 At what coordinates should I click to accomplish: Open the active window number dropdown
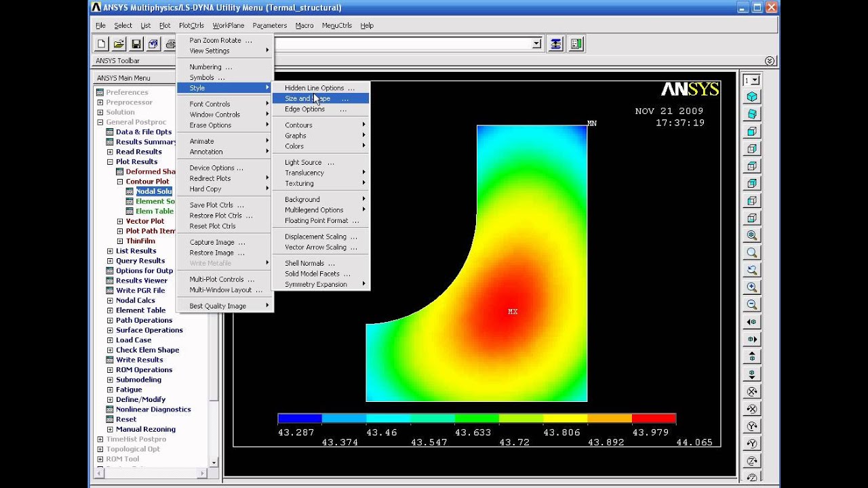click(755, 81)
